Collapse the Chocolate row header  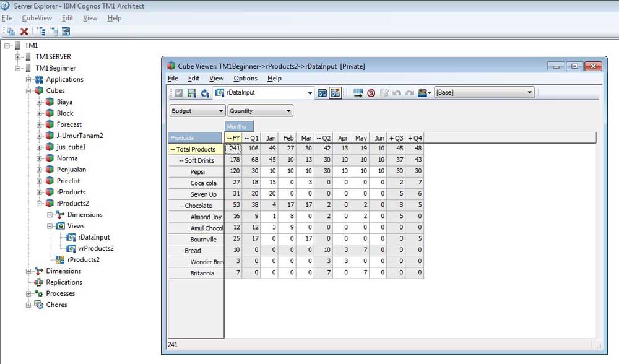[x=181, y=206]
